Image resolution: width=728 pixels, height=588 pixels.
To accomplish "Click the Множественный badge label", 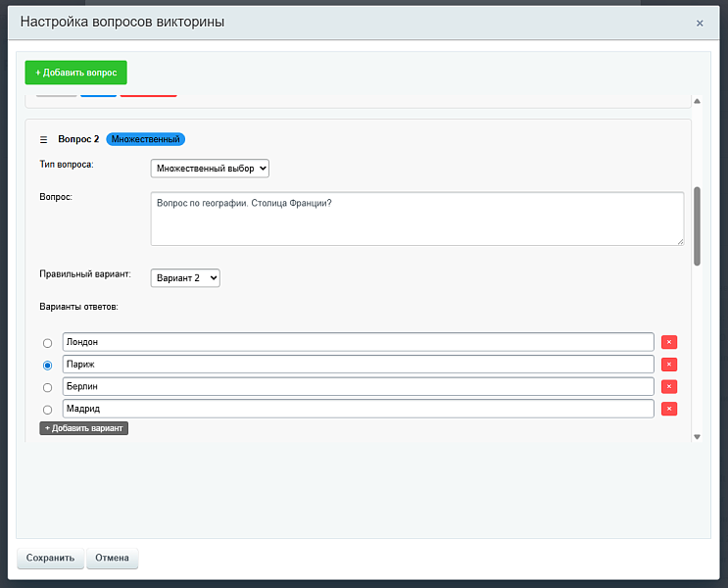I will point(145,139).
